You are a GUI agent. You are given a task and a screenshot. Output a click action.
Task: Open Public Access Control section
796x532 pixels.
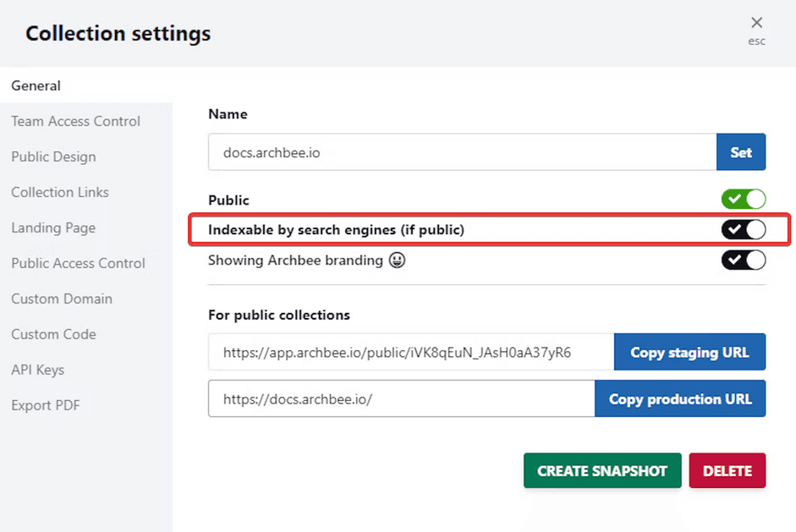tap(78, 263)
